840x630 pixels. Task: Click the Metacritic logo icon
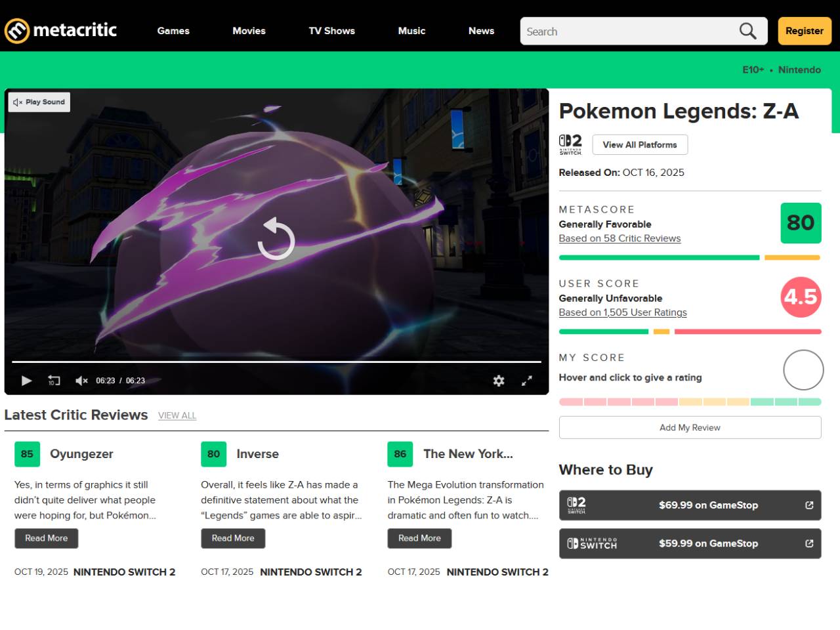pos(17,31)
